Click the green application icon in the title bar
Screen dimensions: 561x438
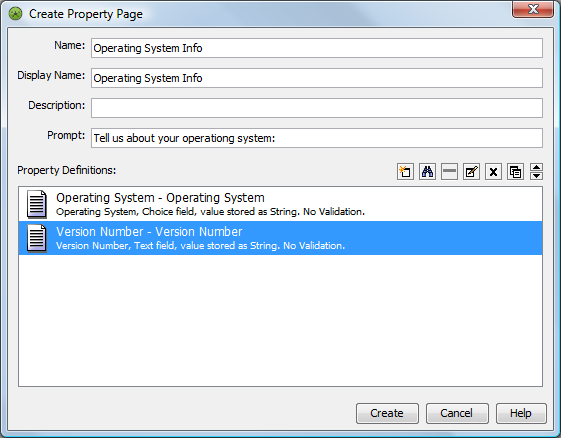click(x=15, y=14)
